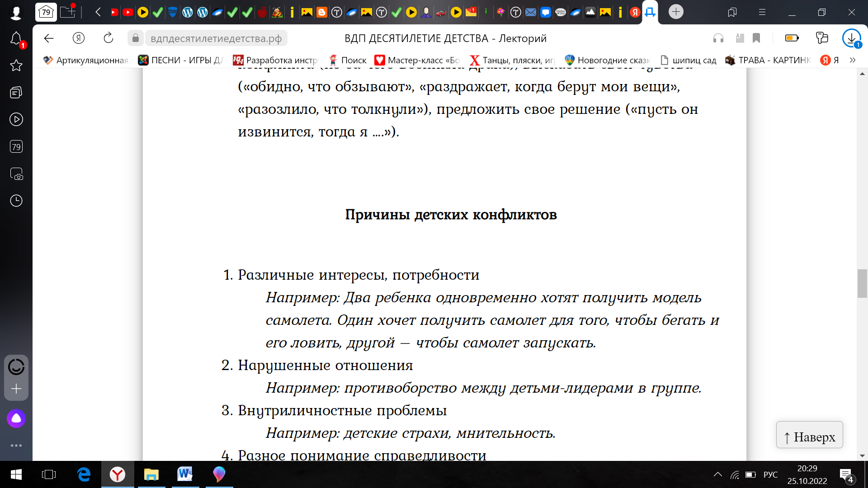Open File Explorer from taskbar

151,474
